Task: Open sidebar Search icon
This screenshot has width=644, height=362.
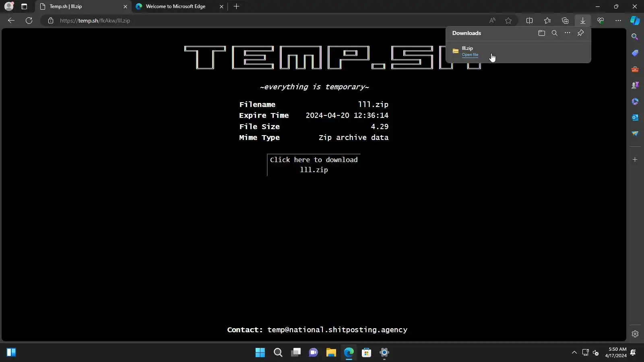Action: coord(635,37)
